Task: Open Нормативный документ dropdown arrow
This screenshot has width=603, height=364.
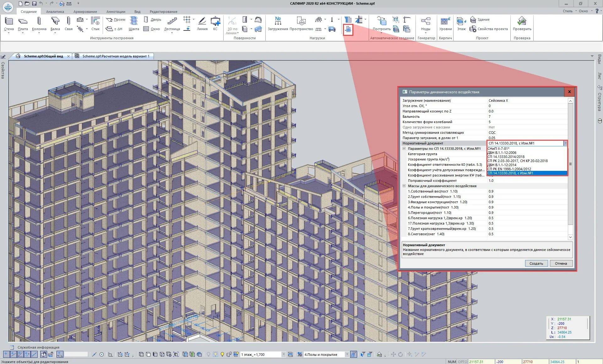Action: pyautogui.click(x=565, y=143)
